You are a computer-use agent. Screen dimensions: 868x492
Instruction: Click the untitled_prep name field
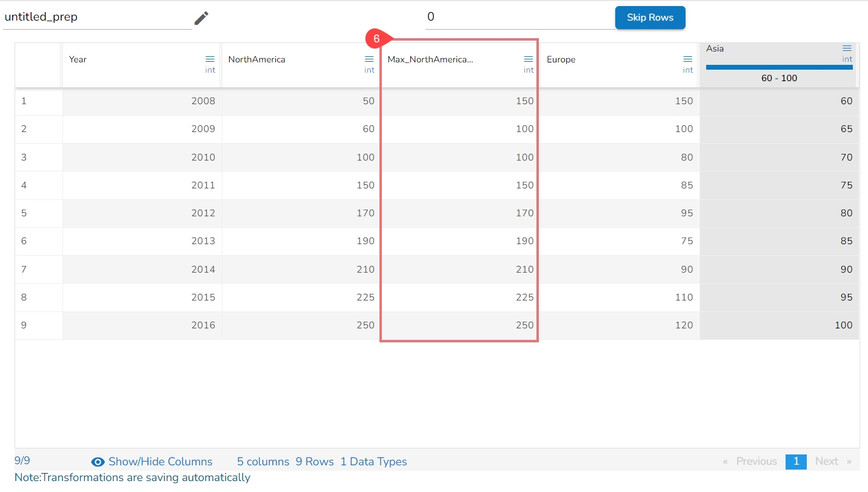[98, 18]
